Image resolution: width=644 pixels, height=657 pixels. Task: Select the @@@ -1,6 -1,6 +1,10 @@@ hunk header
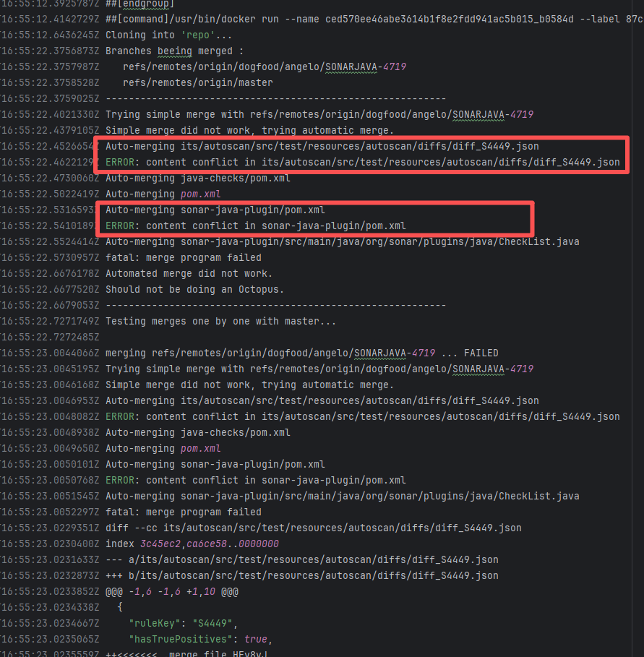pyautogui.click(x=171, y=591)
